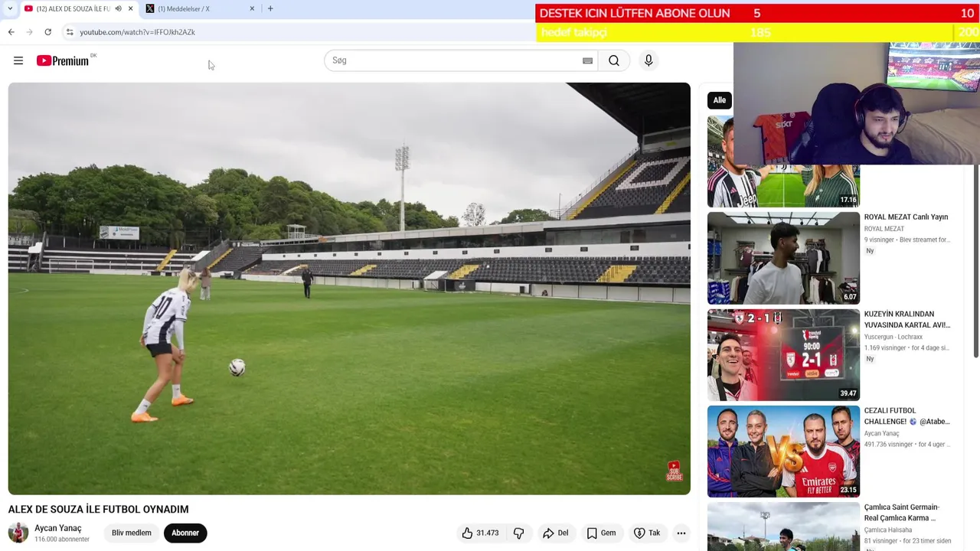Viewport: 980px width, 551px height.
Task: Open the three-dot more actions menu
Action: coord(681,533)
